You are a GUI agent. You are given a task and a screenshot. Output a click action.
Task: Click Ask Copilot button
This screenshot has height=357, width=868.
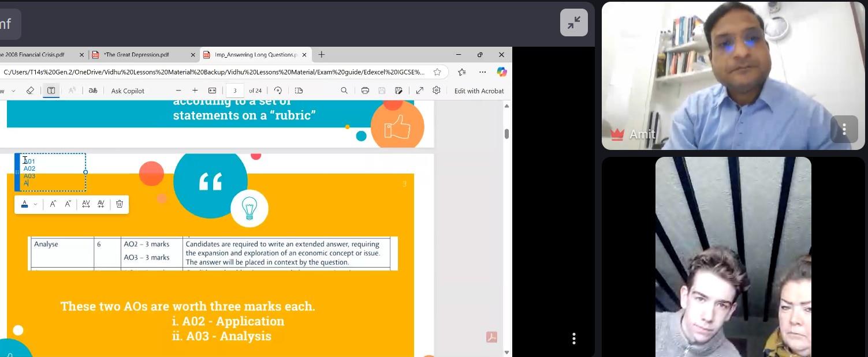click(x=128, y=91)
